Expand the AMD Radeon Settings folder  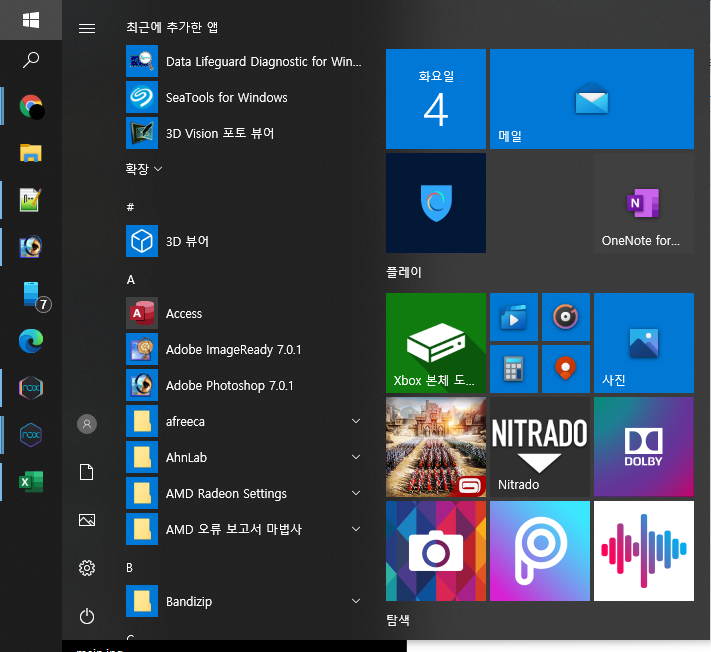[x=244, y=493]
